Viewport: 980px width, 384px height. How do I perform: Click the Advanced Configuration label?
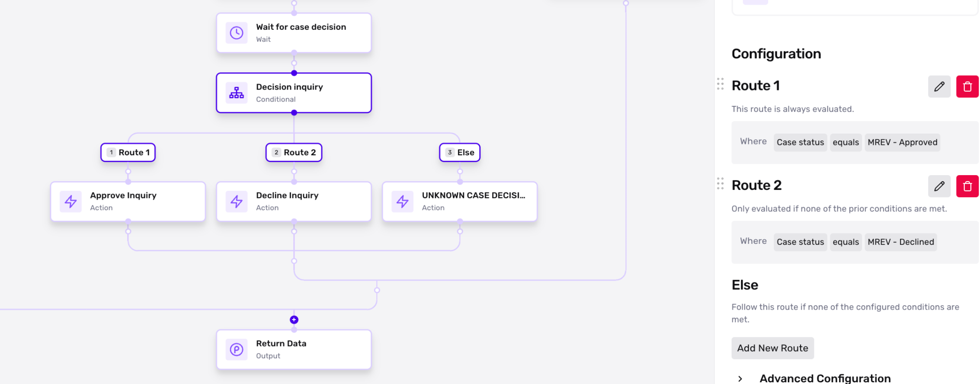825,378
